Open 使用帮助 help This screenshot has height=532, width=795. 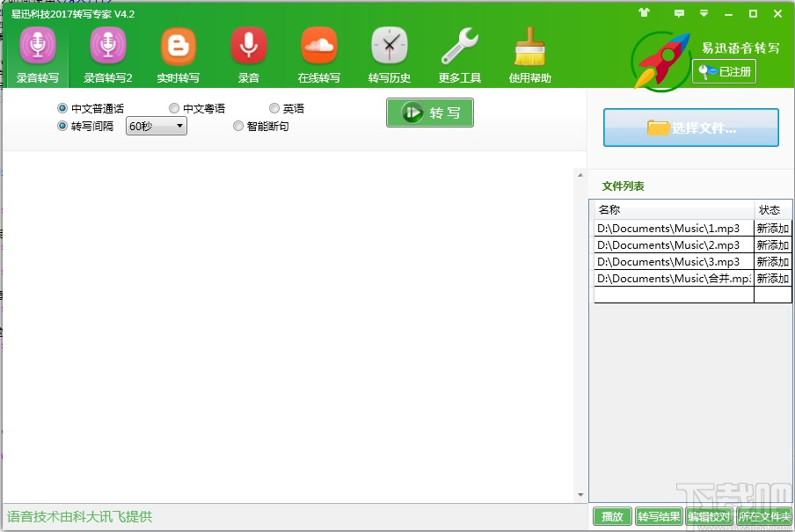(529, 55)
